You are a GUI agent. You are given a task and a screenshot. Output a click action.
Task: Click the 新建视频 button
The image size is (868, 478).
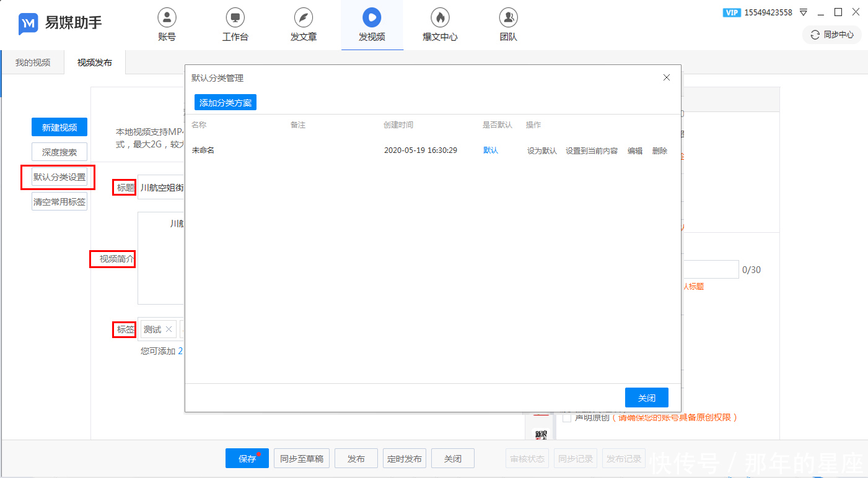tap(59, 126)
